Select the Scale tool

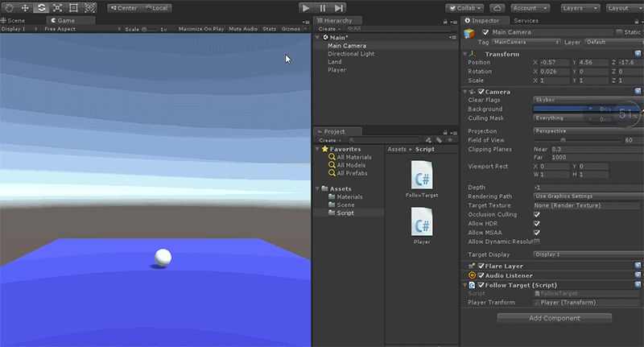57,8
